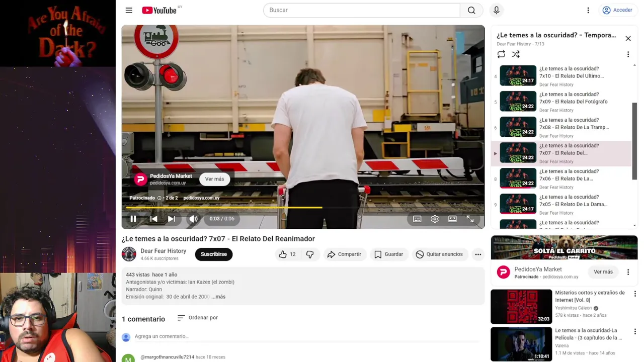Open the YouTube hamburger guide menu
The height and width of the screenshot is (362, 644).
tap(129, 10)
